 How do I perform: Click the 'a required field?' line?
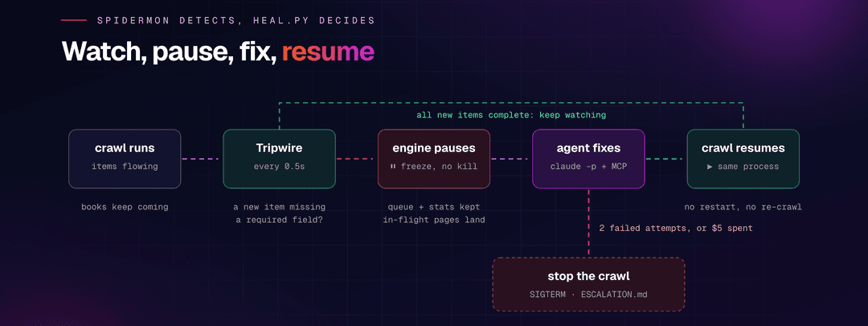279,220
